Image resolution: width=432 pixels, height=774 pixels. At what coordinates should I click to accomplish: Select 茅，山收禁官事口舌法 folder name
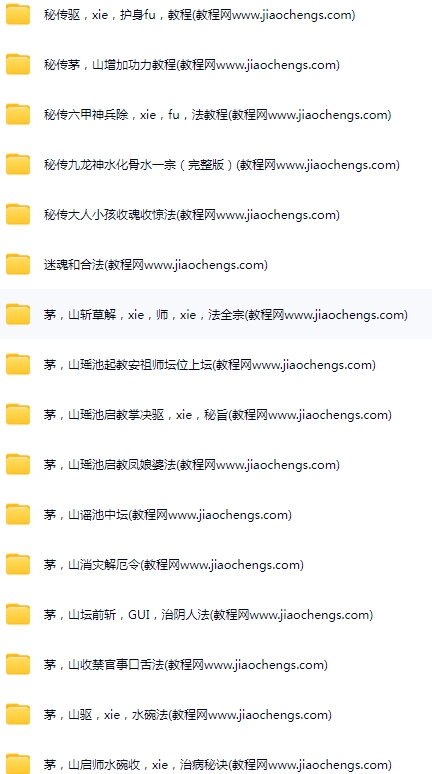185,665
